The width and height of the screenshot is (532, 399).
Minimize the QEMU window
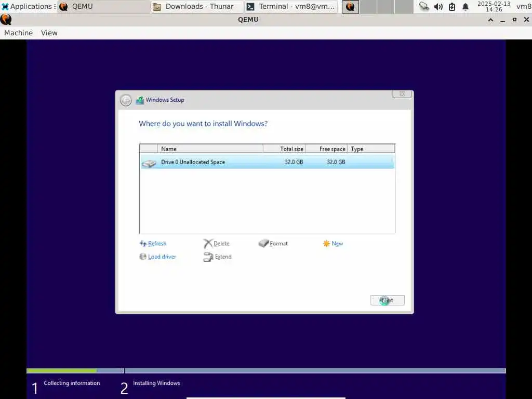(x=502, y=20)
